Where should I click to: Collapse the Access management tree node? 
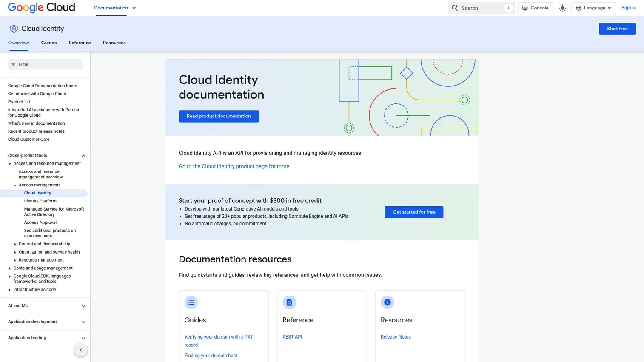point(15,185)
